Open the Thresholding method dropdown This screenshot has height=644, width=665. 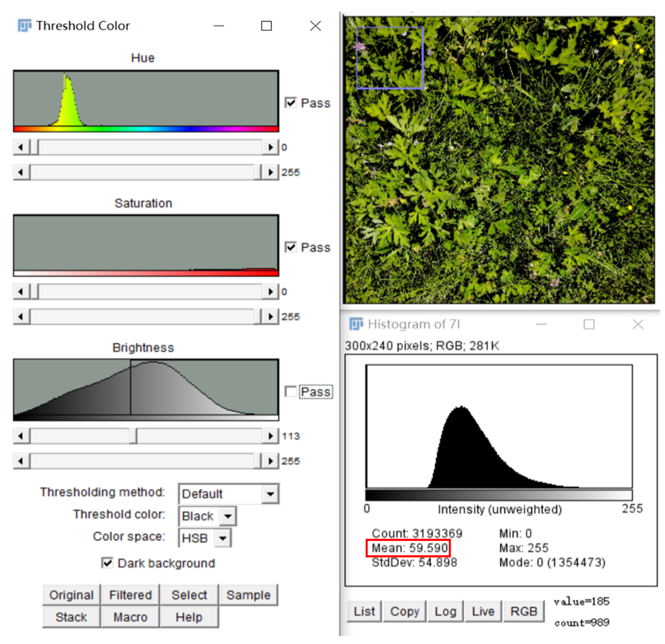(x=270, y=494)
